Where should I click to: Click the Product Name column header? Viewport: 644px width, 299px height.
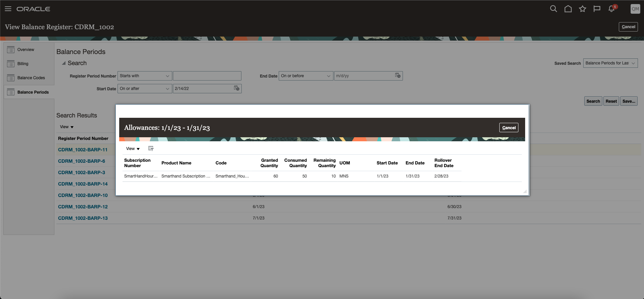point(176,163)
